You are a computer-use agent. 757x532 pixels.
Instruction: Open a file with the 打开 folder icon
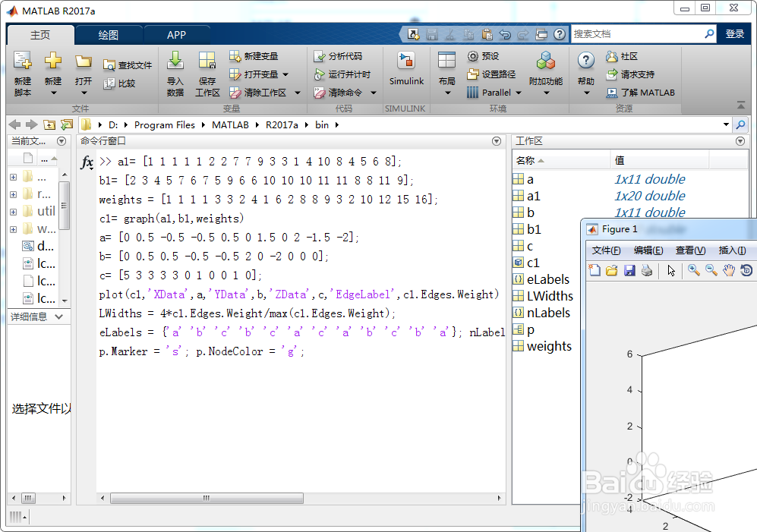pyautogui.click(x=83, y=61)
